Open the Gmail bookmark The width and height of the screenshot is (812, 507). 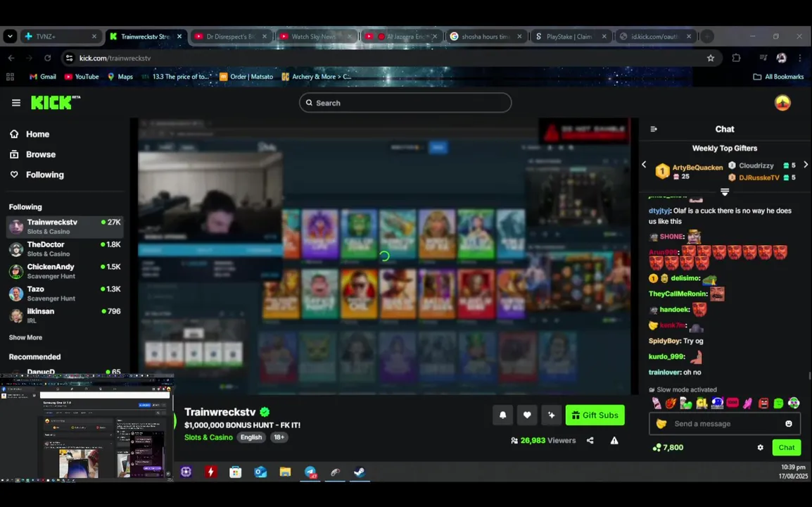pos(42,77)
